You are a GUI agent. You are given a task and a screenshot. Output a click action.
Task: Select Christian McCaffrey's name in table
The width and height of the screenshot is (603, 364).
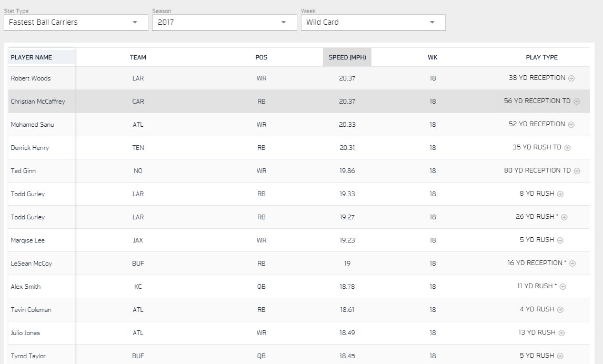pyautogui.click(x=38, y=102)
